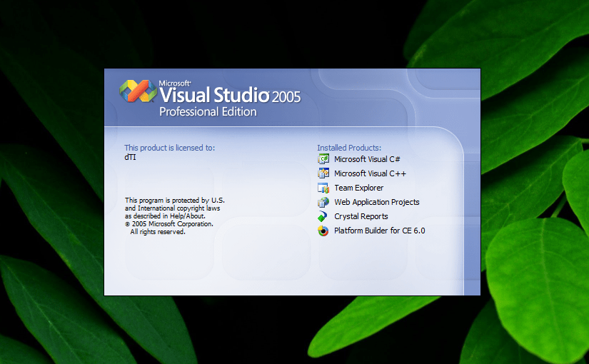Select the 'Web Application Projects' text

pyautogui.click(x=377, y=202)
